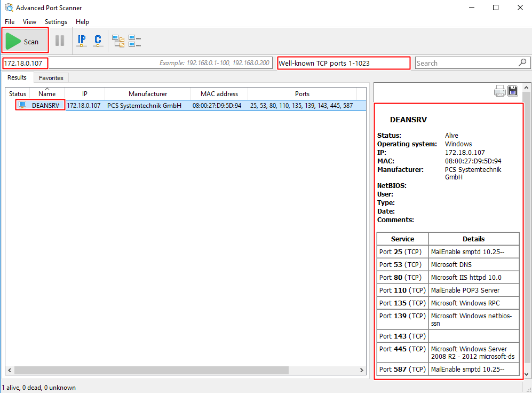Click the Service table header
This screenshot has width=532, height=393.
[x=403, y=239]
